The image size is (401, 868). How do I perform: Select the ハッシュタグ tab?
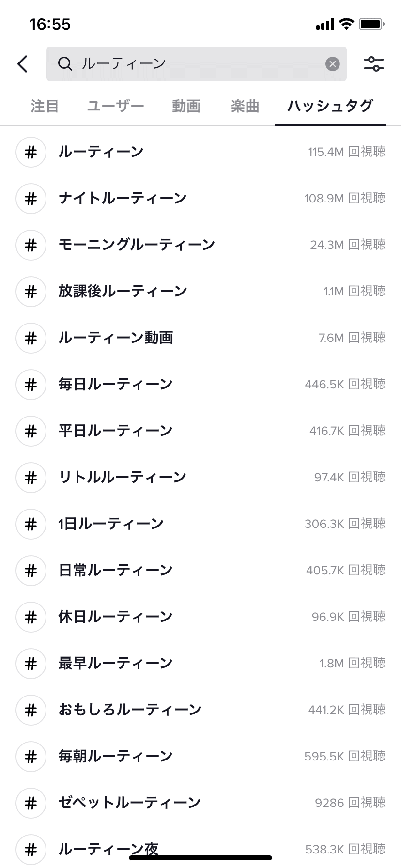[x=330, y=106]
